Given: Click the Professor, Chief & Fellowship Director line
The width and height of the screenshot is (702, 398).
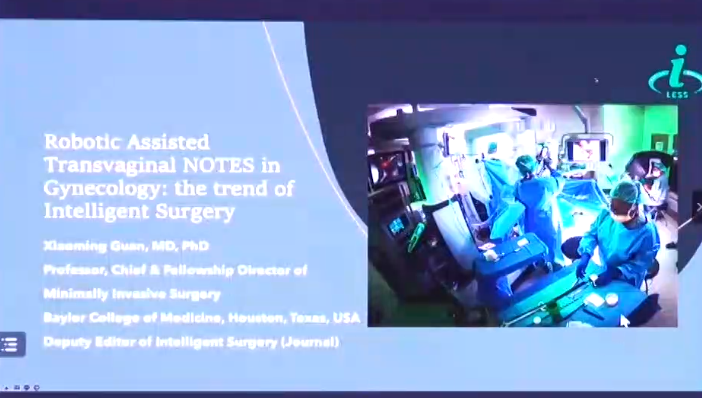Looking at the screenshot, I should coord(175,270).
